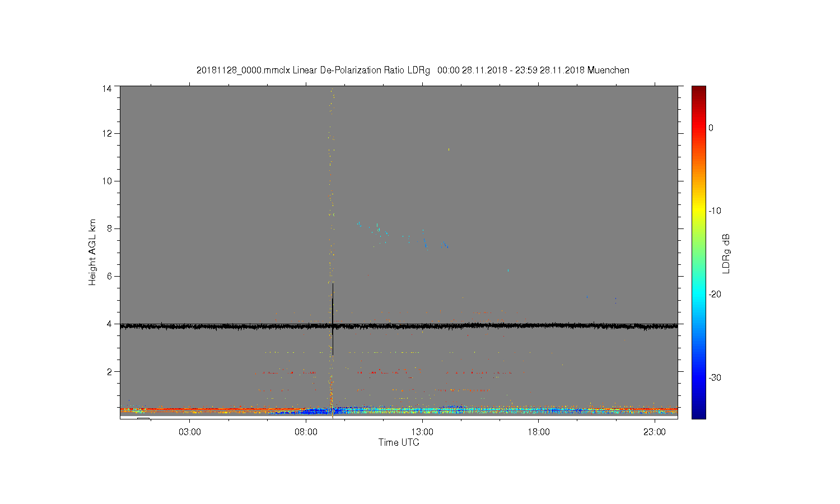840x504 pixels.
Task: Click the 03:00 time tick label
Action: tap(190, 432)
